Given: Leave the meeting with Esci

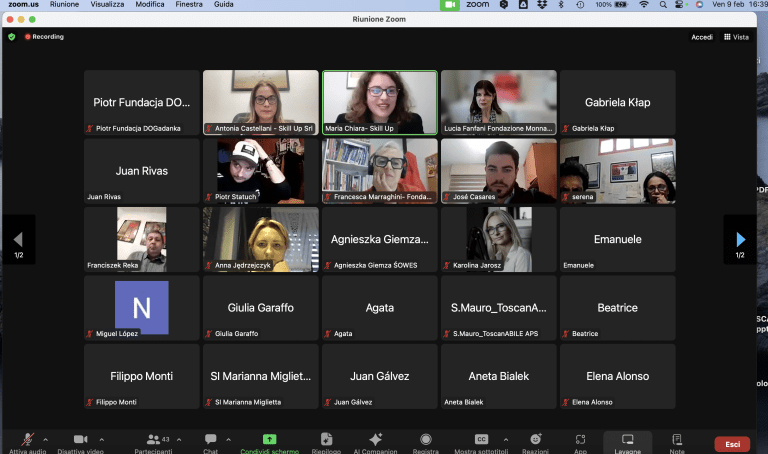Looking at the screenshot, I should point(732,444).
